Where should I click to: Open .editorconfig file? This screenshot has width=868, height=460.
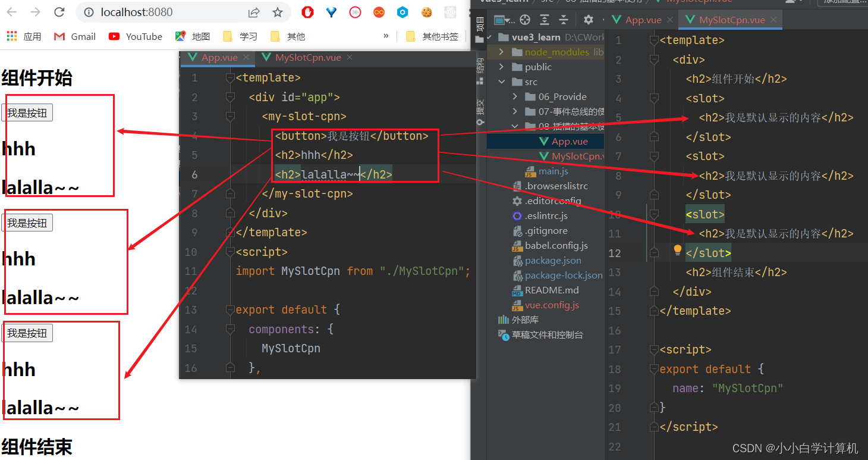[x=546, y=201]
